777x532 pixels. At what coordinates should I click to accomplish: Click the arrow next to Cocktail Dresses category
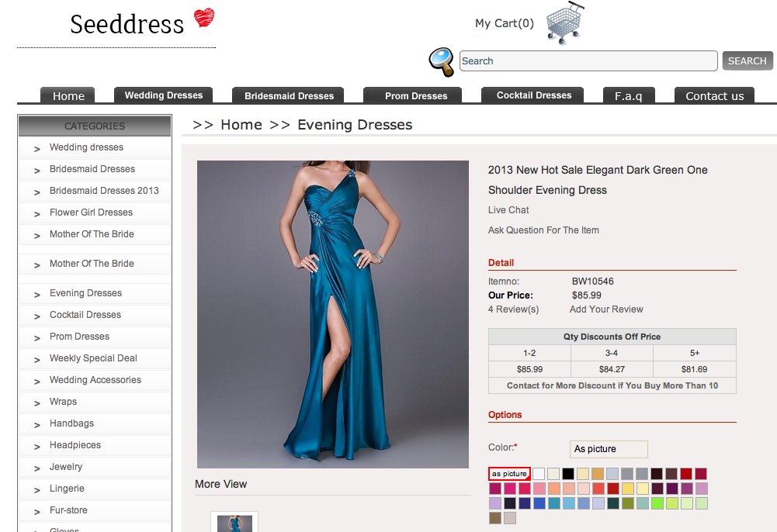[x=36, y=316]
